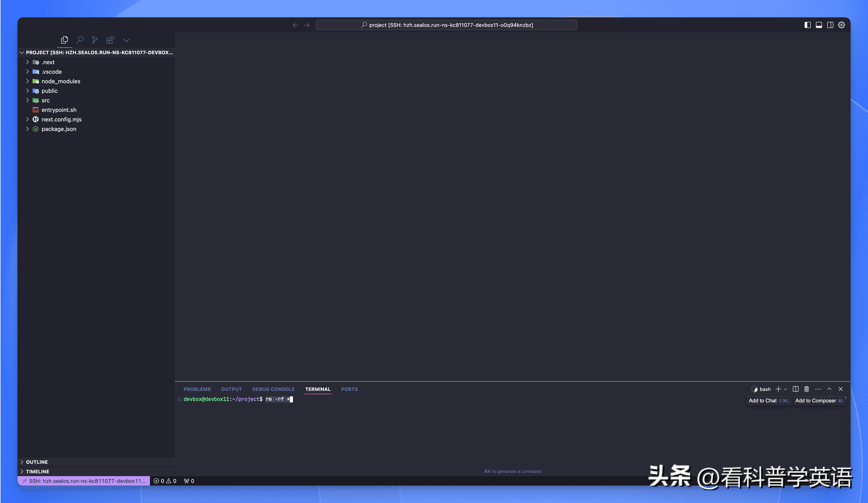Expand the .vscode folder

pos(28,72)
